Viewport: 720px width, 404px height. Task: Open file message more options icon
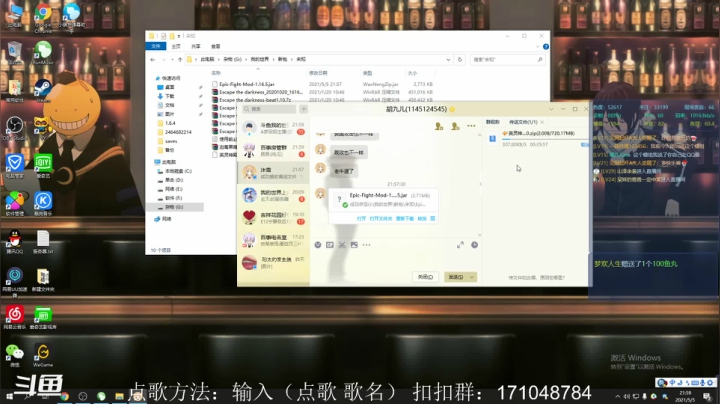pos(433,219)
